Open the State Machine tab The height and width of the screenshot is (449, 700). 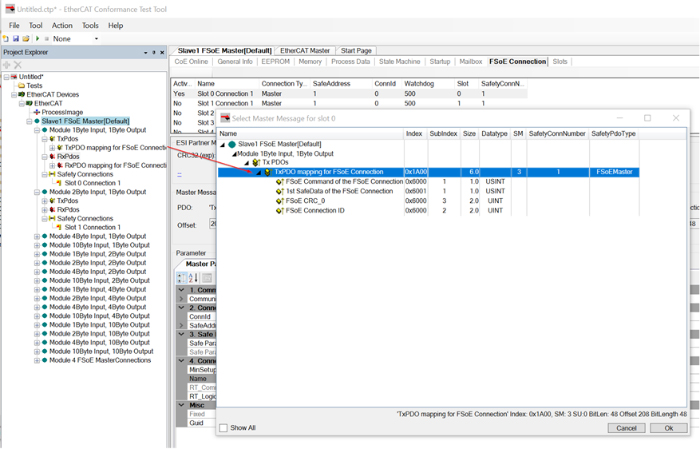pos(400,62)
